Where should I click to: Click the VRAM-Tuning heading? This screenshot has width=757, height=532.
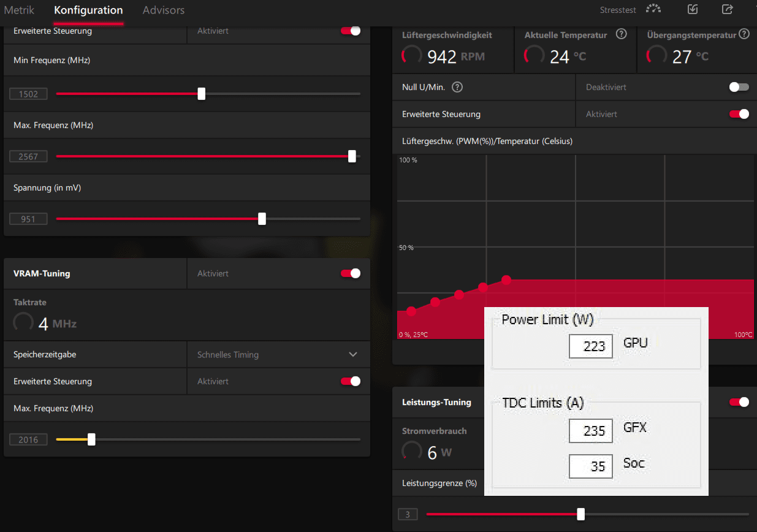[42, 273]
